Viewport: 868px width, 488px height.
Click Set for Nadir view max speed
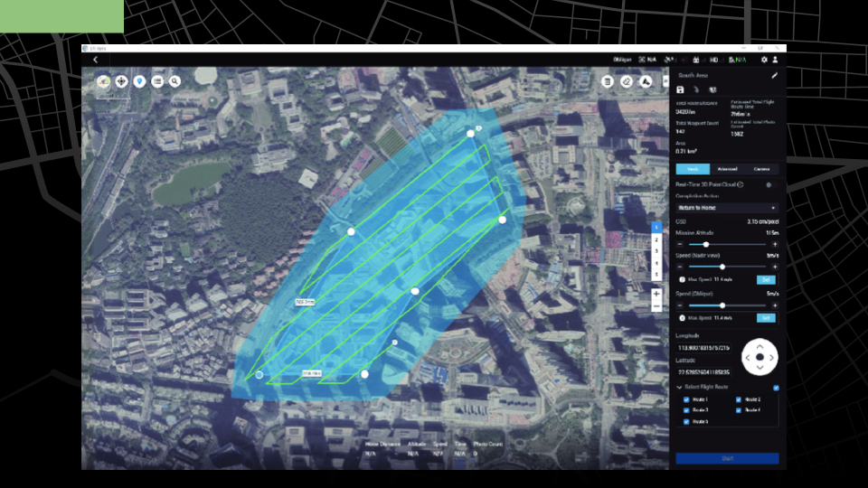(x=766, y=280)
